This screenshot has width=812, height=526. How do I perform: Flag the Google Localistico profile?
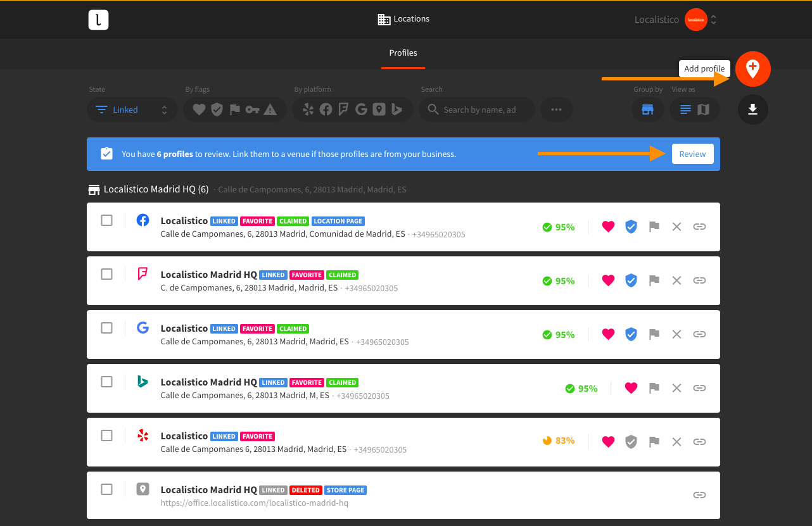[x=654, y=334]
